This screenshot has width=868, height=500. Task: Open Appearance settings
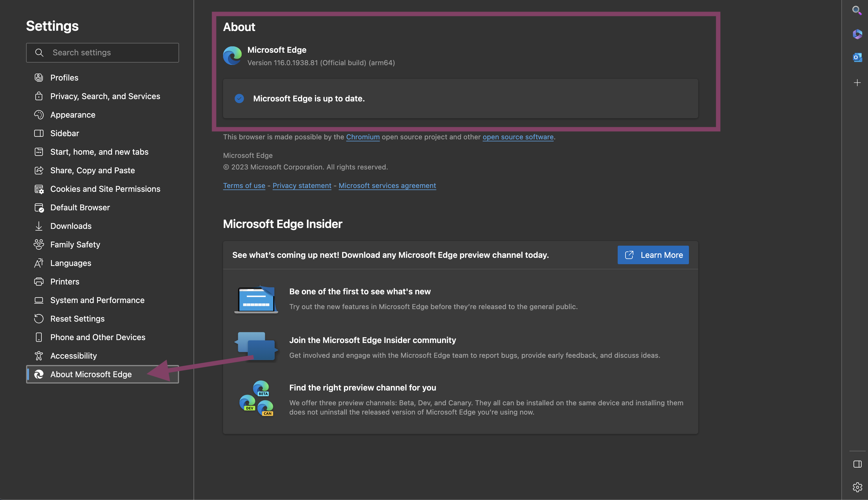point(102,115)
